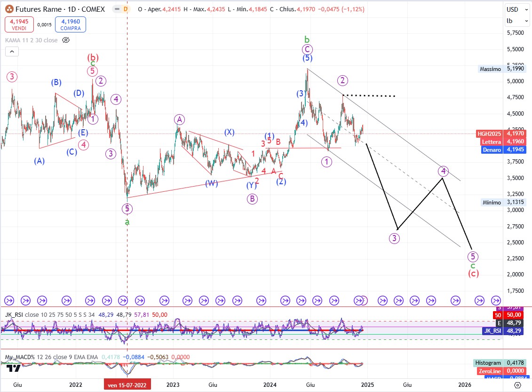Click the 2025 label on the time axis

[x=367, y=385]
